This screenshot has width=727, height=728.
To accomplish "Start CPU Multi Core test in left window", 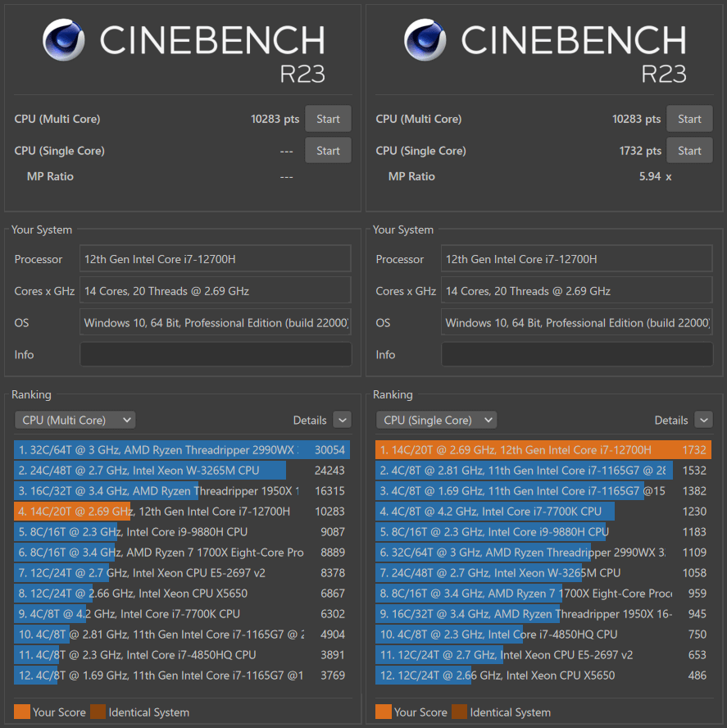I will pos(328,119).
